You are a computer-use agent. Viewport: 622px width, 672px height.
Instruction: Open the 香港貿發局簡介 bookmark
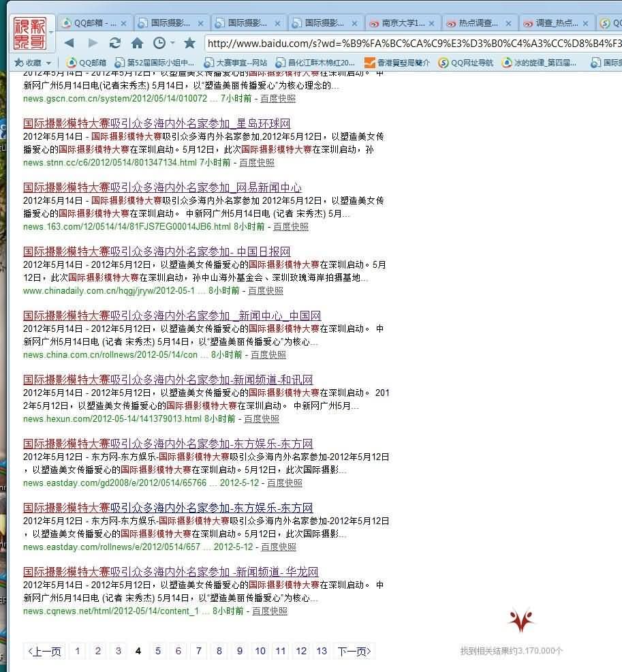click(397, 63)
